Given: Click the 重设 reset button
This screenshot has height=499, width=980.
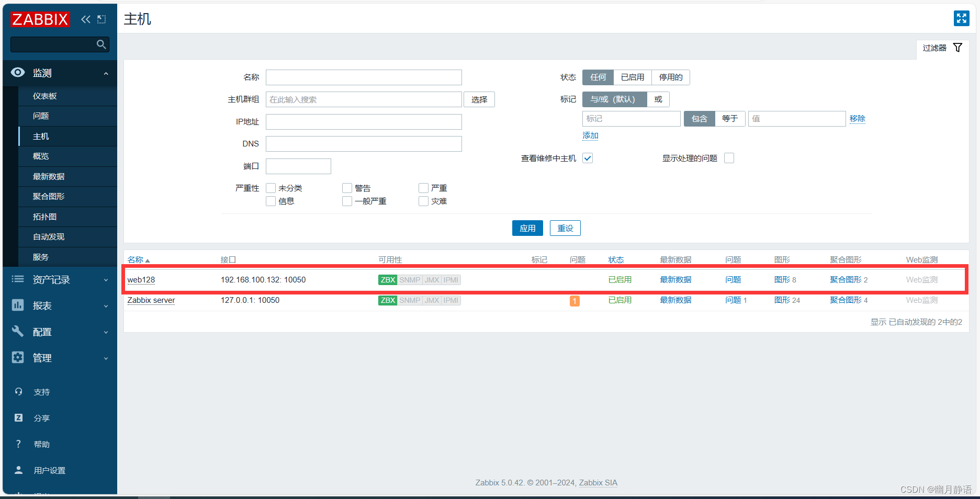Looking at the screenshot, I should pos(565,228).
